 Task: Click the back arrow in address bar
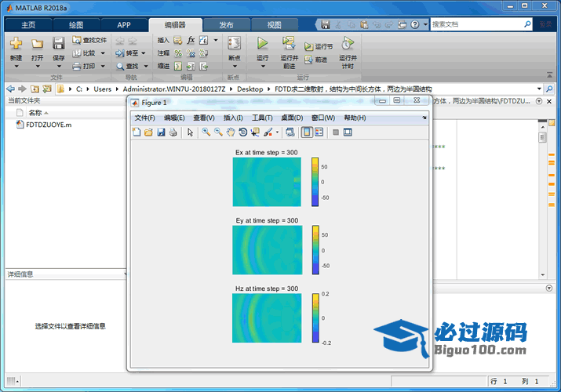point(11,89)
